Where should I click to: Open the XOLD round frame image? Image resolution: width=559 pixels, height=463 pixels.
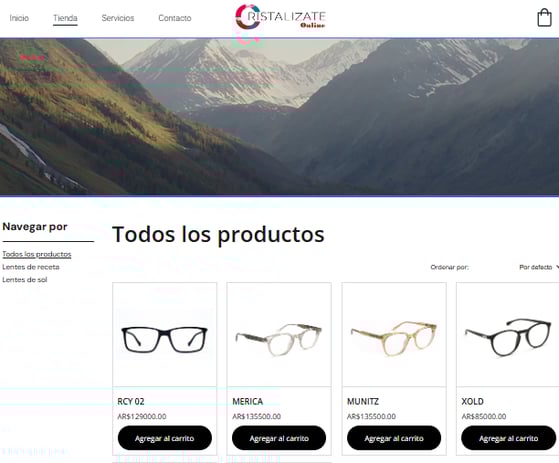(508, 334)
